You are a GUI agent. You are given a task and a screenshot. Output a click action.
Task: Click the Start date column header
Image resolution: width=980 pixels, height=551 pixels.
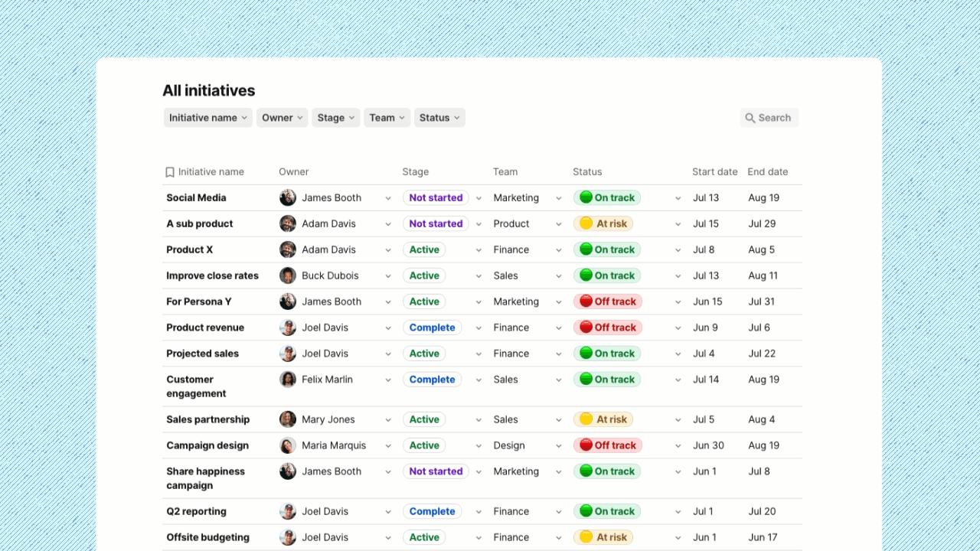click(715, 172)
